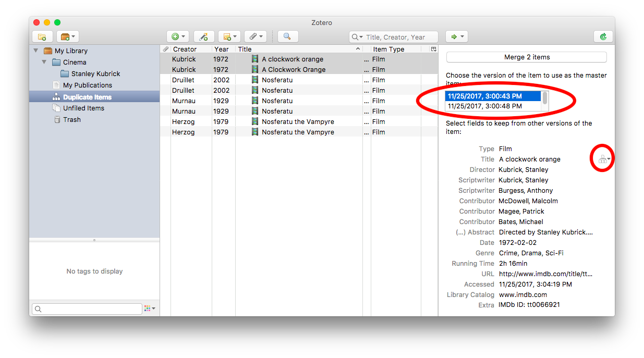Open Unfiled Items

point(83,108)
